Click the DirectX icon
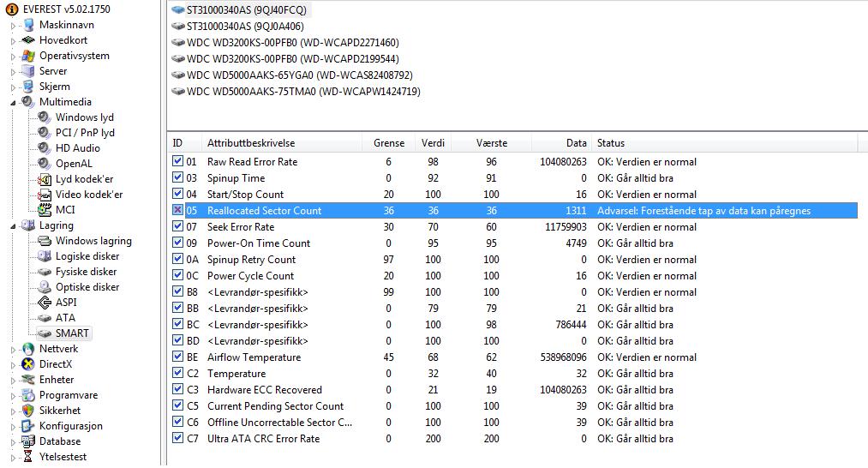Viewport: 868px width, 468px height. tap(27, 364)
